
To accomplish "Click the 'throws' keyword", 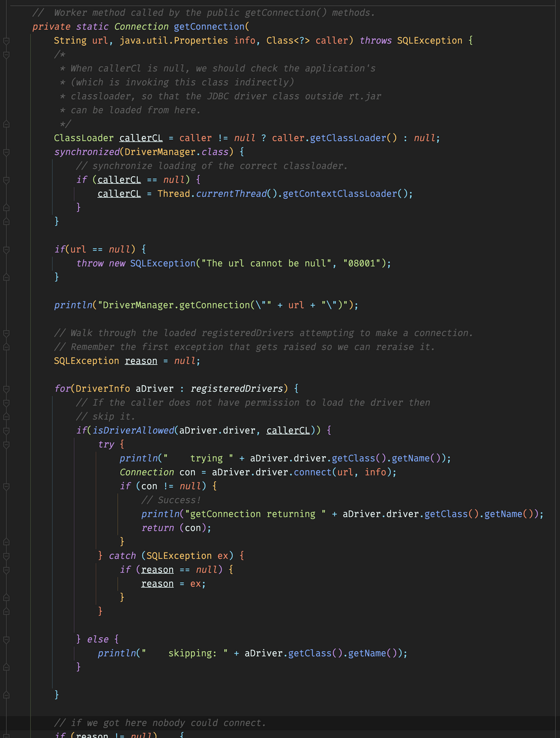I will point(376,41).
